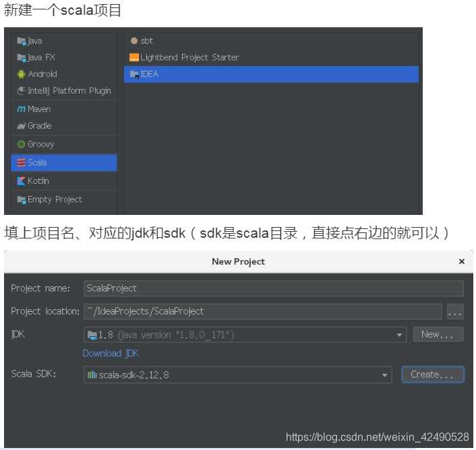
Task: Click the Create... SDK button
Action: coord(433,375)
